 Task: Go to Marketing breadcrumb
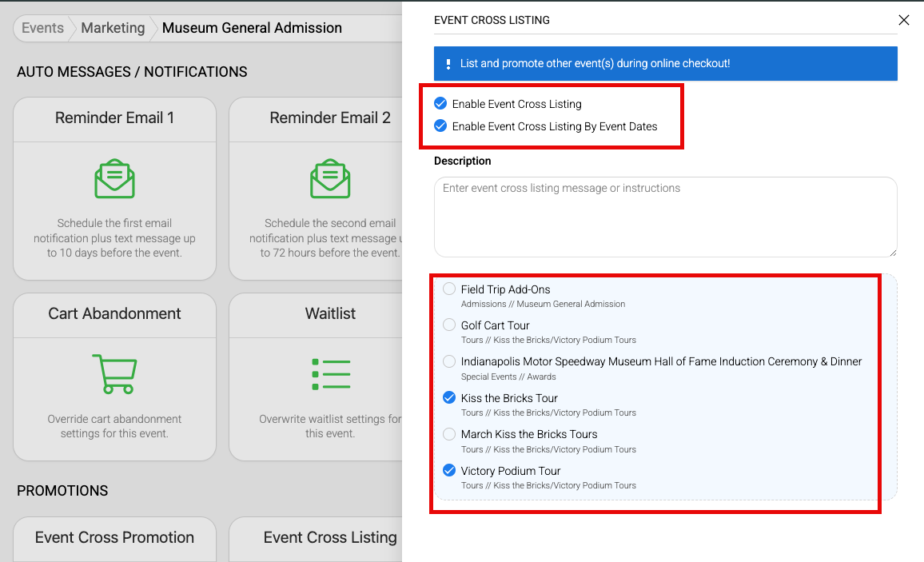tap(113, 28)
